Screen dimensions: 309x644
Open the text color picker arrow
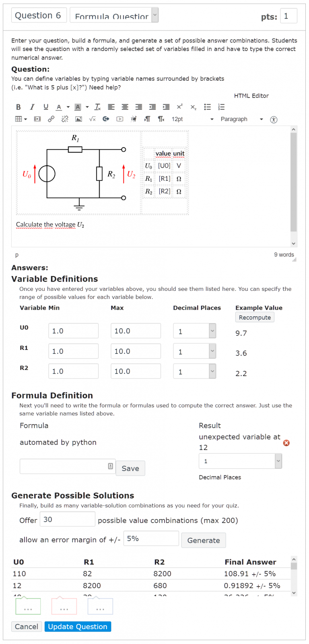(68, 107)
